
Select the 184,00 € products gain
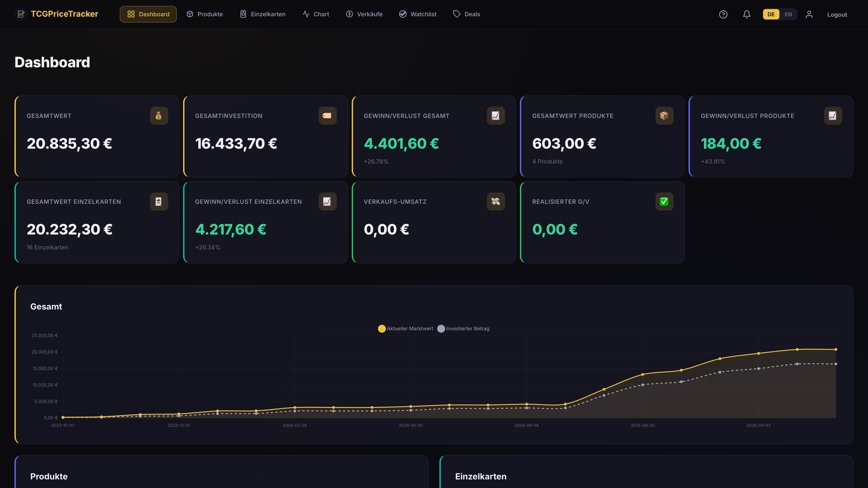(x=731, y=144)
